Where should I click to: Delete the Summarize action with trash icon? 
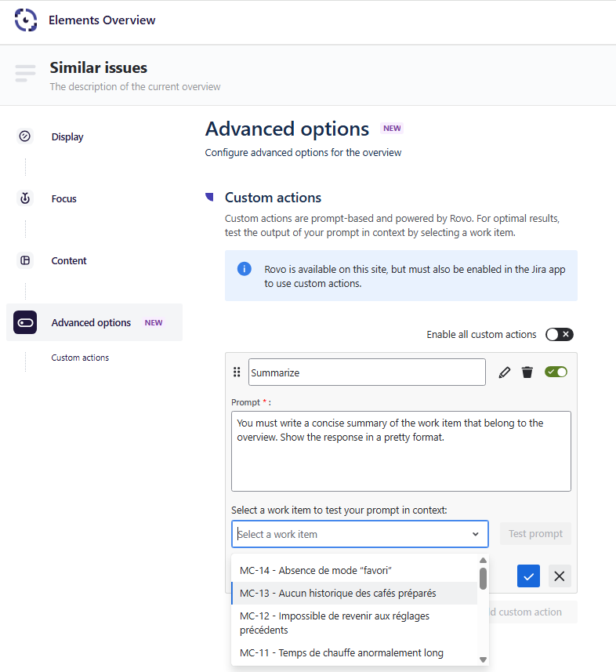coord(527,372)
